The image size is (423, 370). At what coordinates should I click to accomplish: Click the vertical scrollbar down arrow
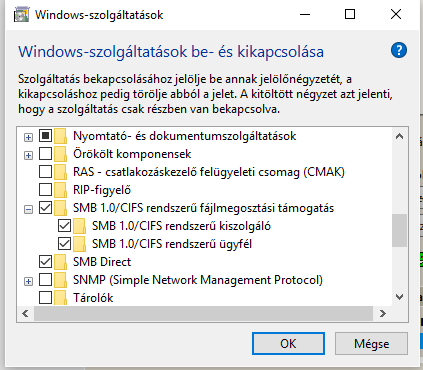coord(399,296)
